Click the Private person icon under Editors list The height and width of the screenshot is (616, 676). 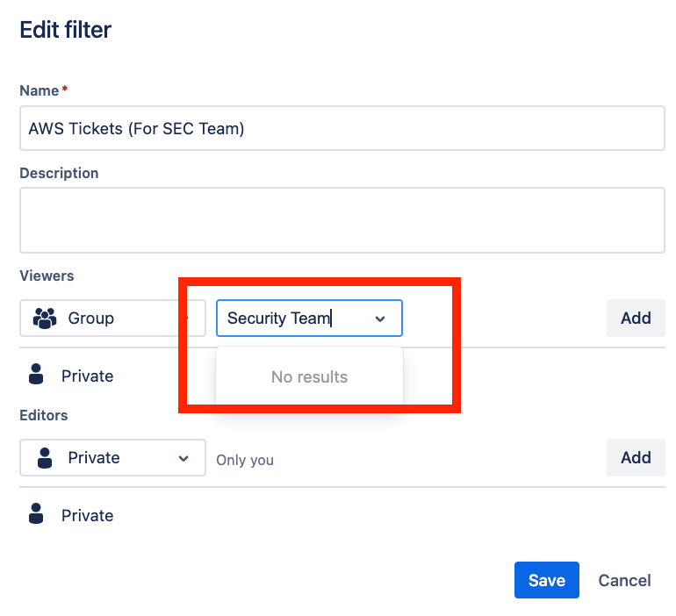pyautogui.click(x=36, y=515)
